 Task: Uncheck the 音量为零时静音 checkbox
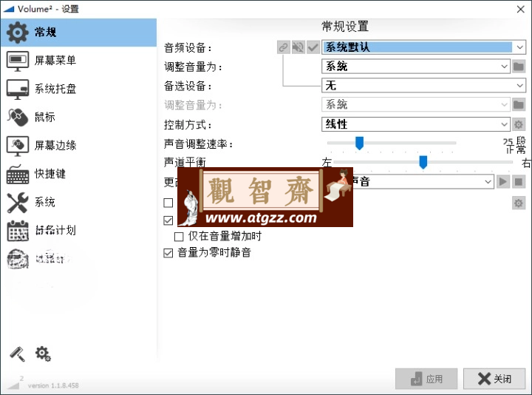[168, 253]
